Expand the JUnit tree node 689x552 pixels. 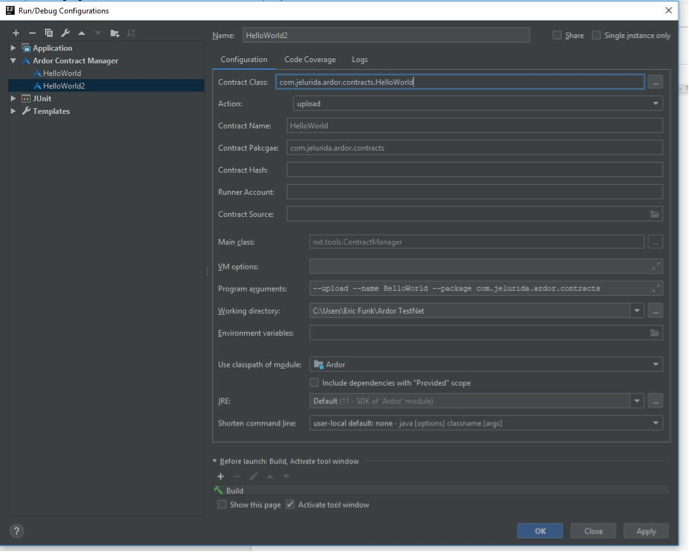(x=13, y=98)
